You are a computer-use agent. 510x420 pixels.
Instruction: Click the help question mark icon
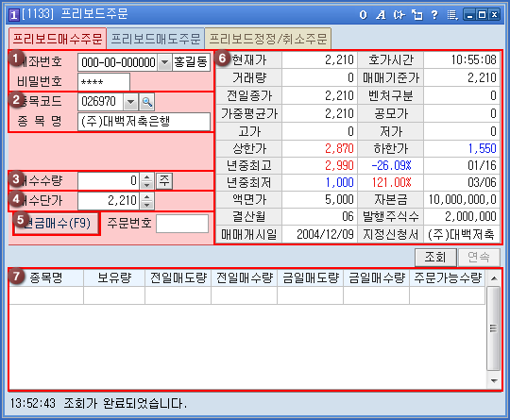pos(434,14)
